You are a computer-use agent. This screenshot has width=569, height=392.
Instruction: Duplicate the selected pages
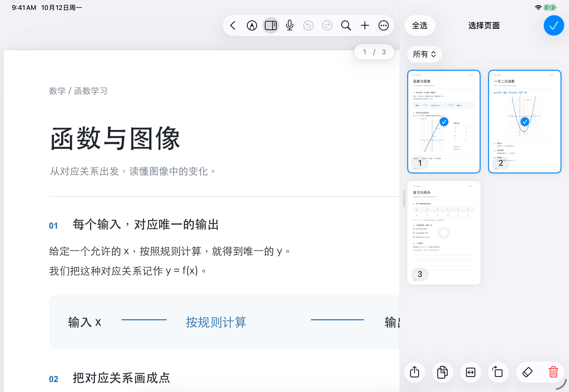(443, 372)
